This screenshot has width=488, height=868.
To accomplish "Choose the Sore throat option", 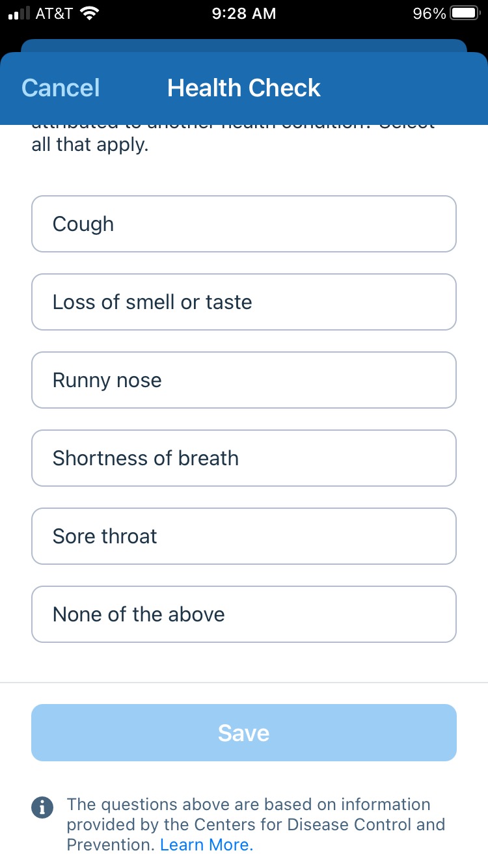I will 244,536.
